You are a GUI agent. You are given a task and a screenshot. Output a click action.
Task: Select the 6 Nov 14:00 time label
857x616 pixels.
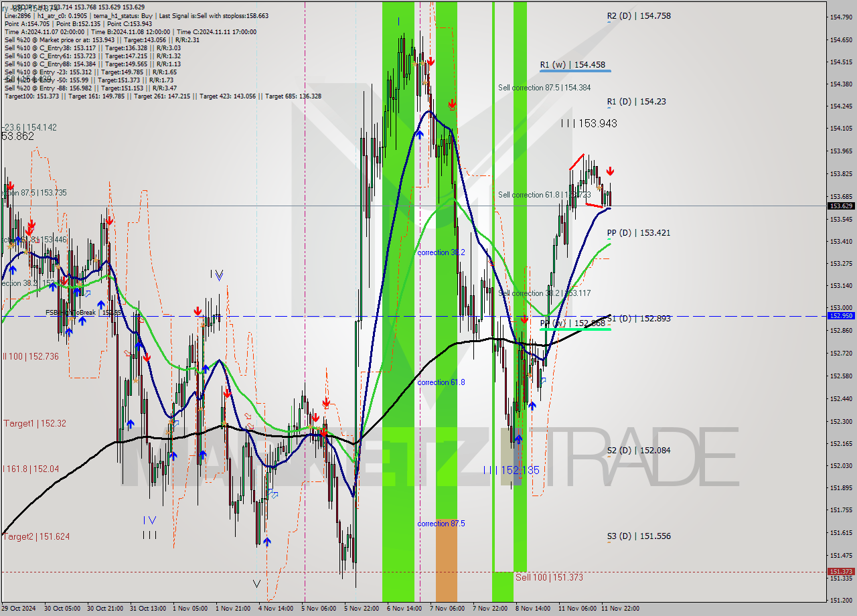pyautogui.click(x=404, y=609)
